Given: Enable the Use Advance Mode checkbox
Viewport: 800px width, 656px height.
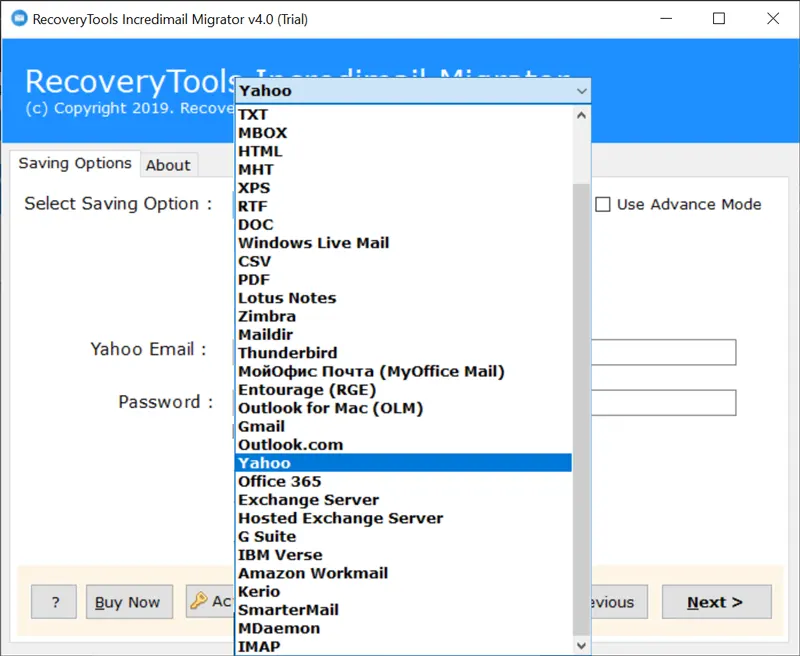Looking at the screenshot, I should pos(603,205).
